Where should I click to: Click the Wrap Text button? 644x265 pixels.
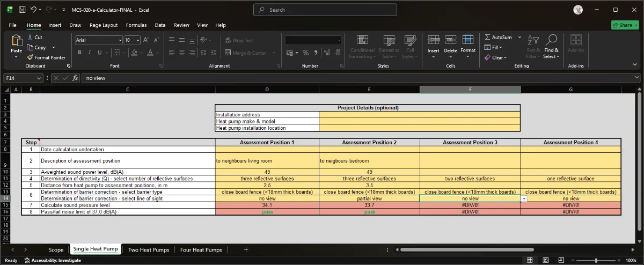tap(239, 40)
